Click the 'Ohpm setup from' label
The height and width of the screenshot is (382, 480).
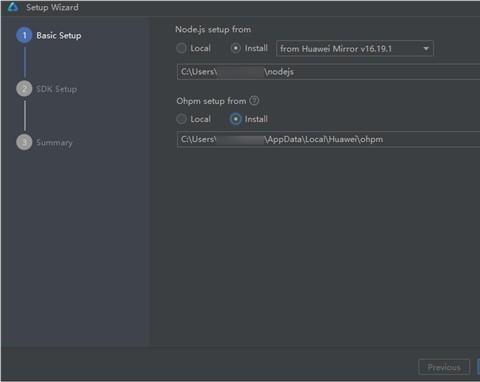211,101
